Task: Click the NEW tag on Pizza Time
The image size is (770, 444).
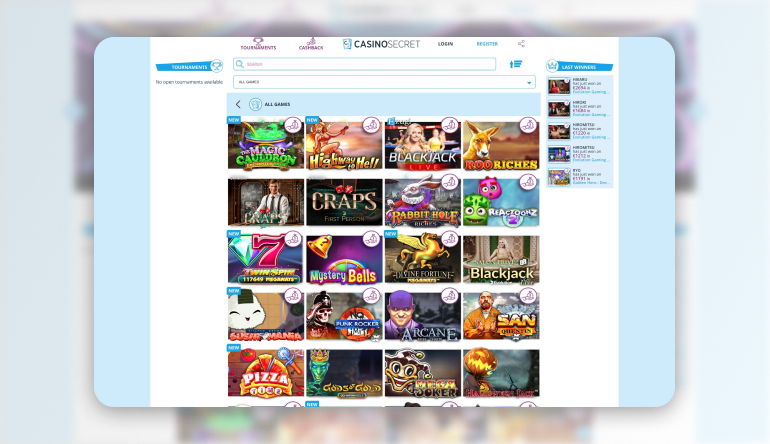Action: click(234, 348)
